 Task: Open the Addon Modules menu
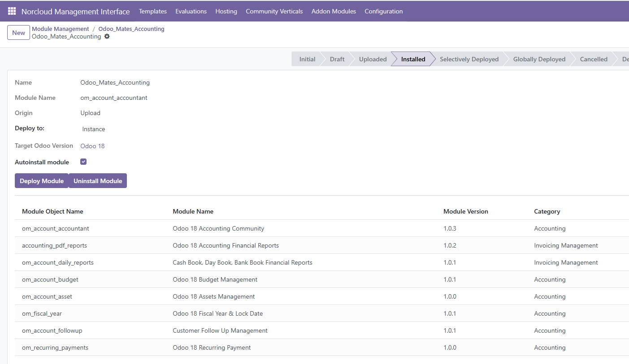334,11
